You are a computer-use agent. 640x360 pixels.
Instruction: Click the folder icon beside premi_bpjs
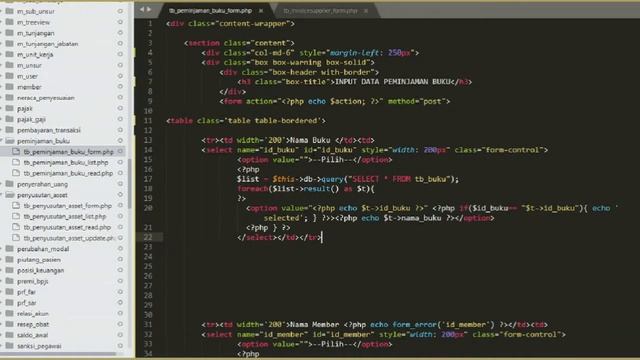click(x=9, y=281)
